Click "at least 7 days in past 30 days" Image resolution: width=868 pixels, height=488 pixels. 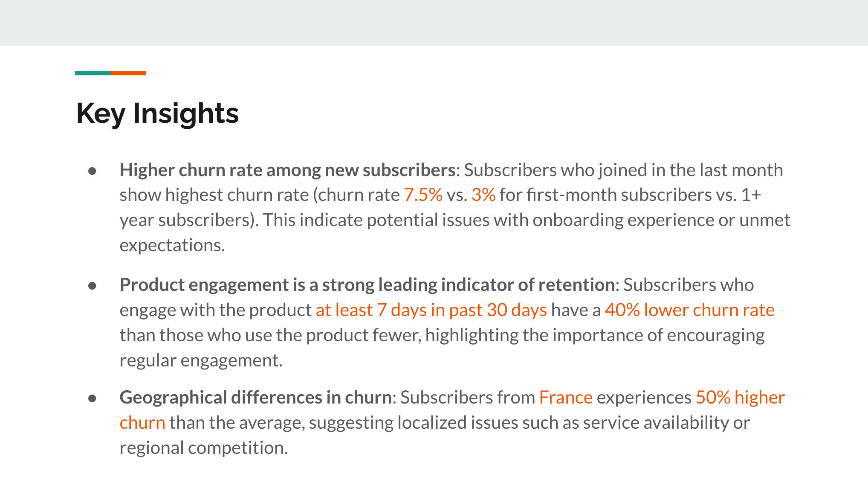431,310
